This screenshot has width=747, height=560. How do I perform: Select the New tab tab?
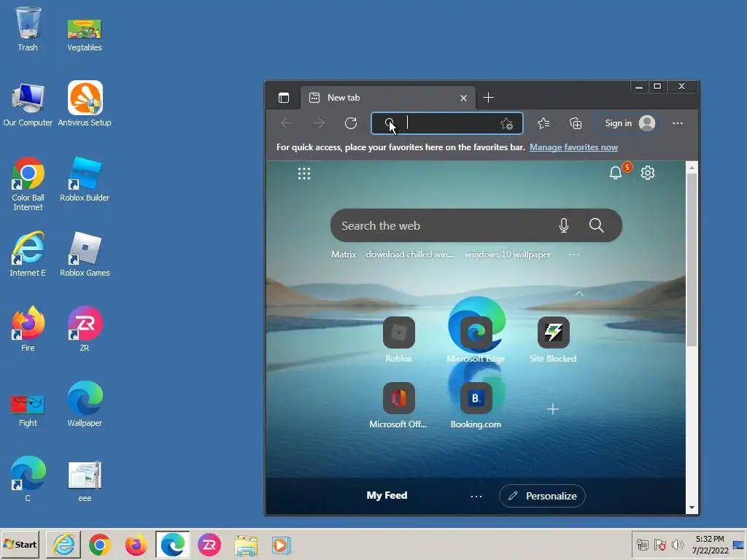[x=387, y=98]
